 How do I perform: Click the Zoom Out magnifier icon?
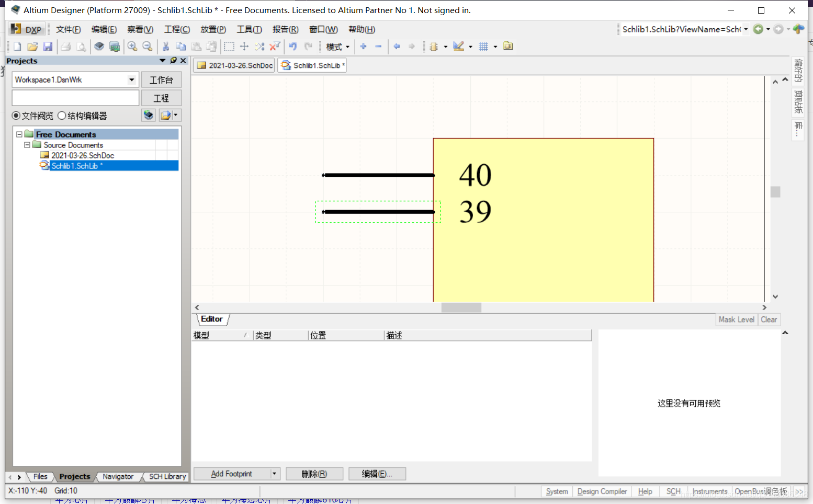click(148, 47)
